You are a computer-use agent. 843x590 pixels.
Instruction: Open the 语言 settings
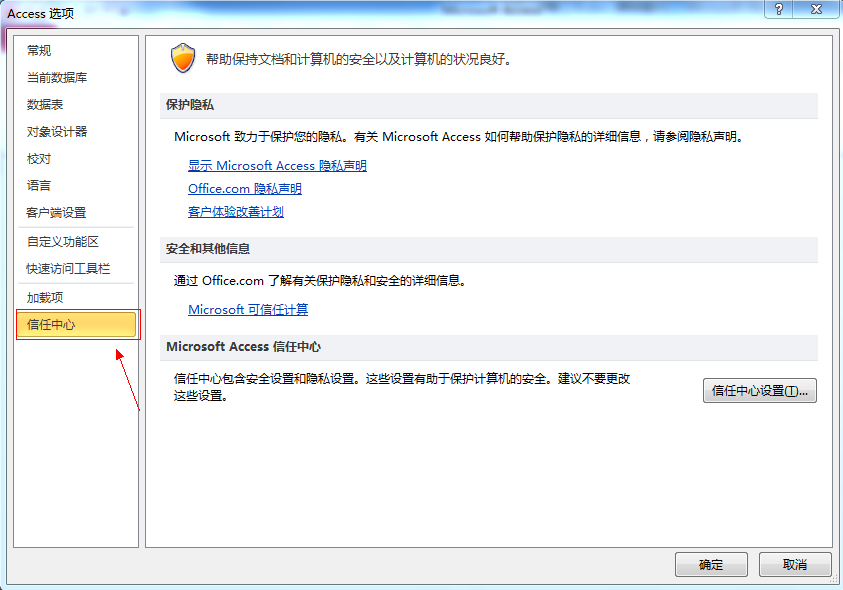click(x=39, y=186)
